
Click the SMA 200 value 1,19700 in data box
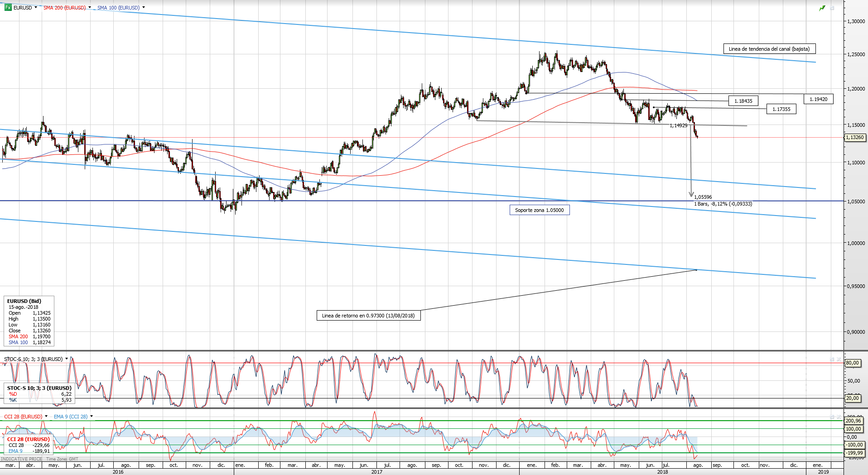[x=42, y=336]
